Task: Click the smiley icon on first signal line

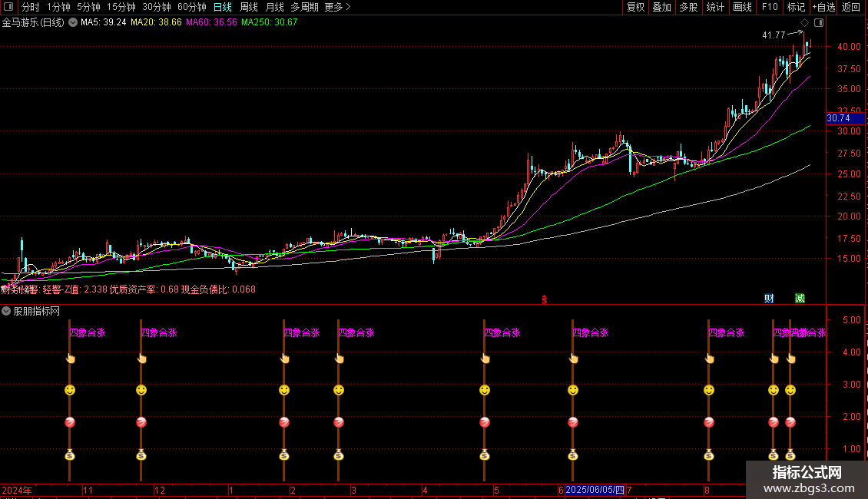Action: 70,390
